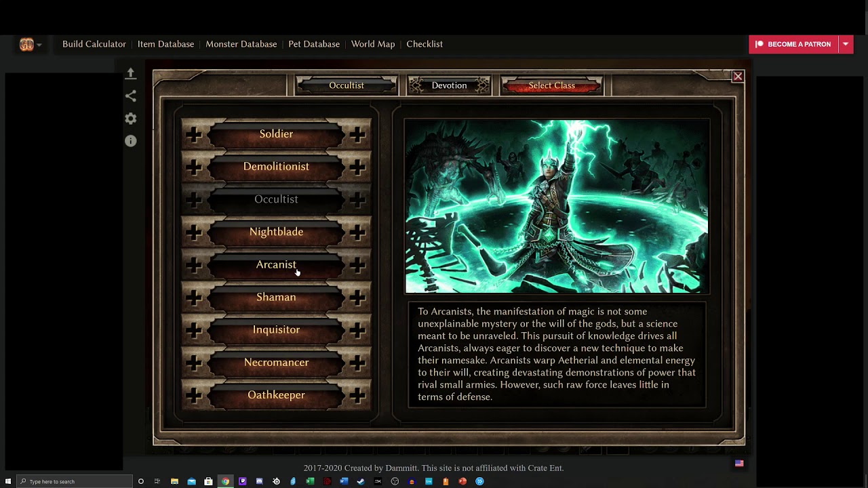Launch Steam from the taskbar
The height and width of the screenshot is (488, 868).
pos(361,481)
